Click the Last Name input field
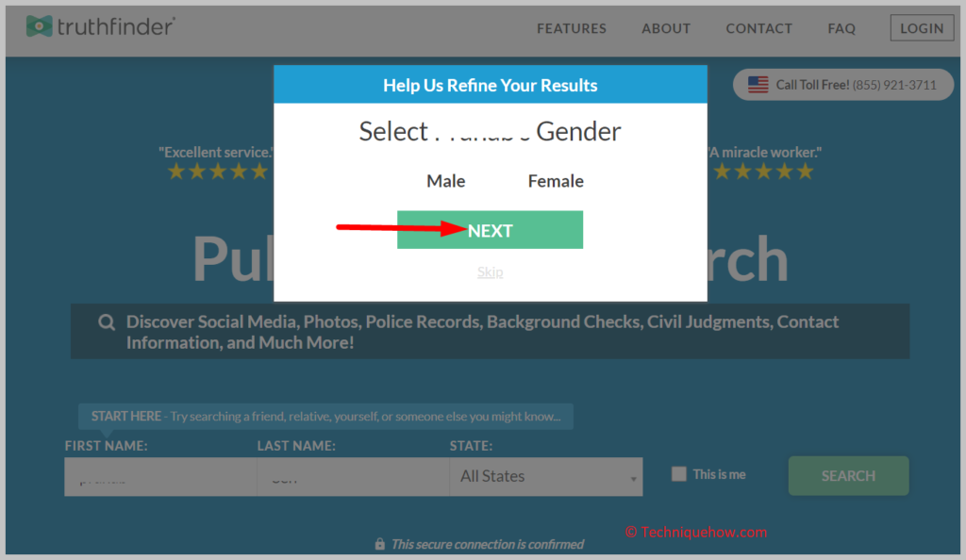This screenshot has height=560, width=966. click(x=353, y=476)
